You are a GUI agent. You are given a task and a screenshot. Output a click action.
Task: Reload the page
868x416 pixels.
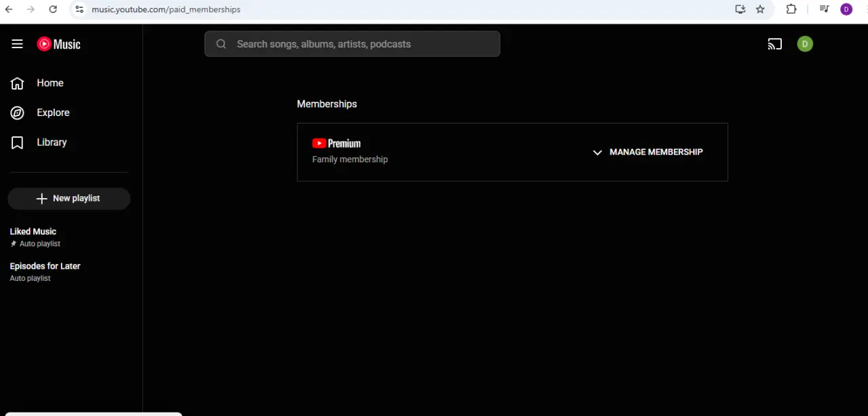[x=53, y=10]
